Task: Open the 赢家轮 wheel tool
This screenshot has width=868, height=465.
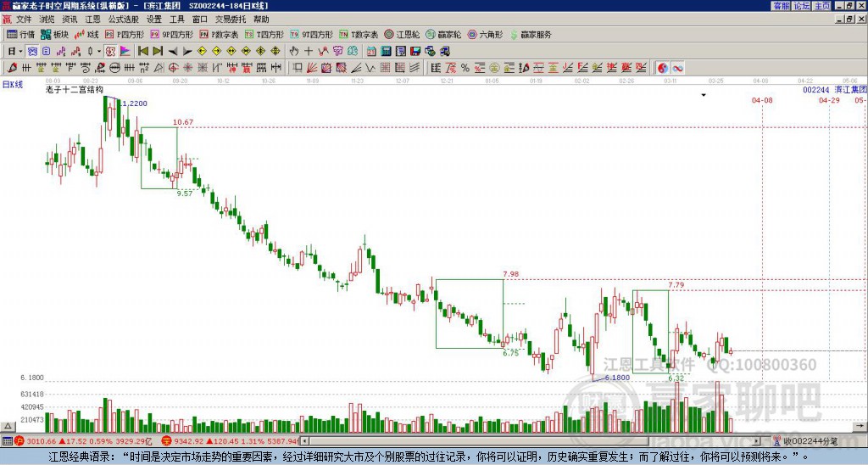Action: tap(443, 34)
